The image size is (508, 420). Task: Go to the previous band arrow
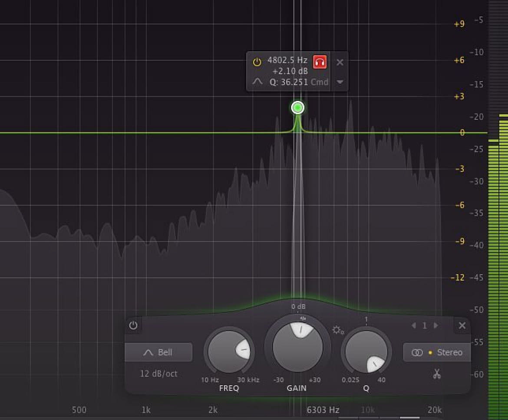tap(414, 325)
